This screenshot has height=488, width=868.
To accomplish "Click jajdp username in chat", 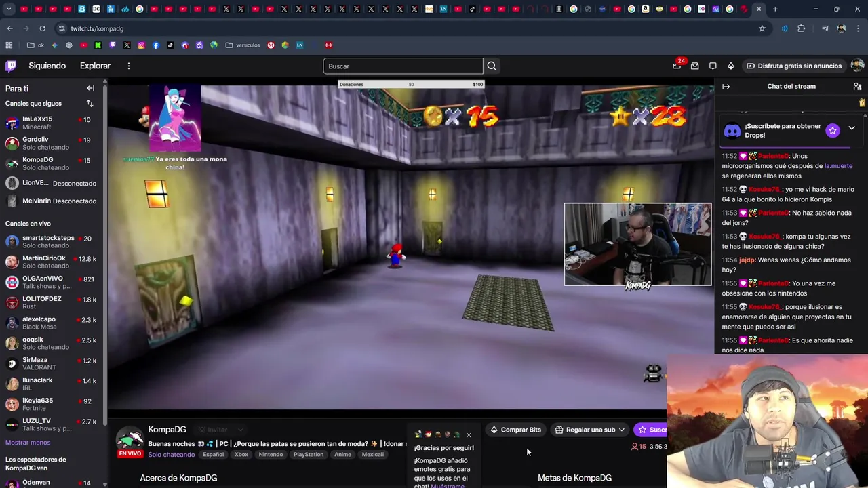I will 747,260.
